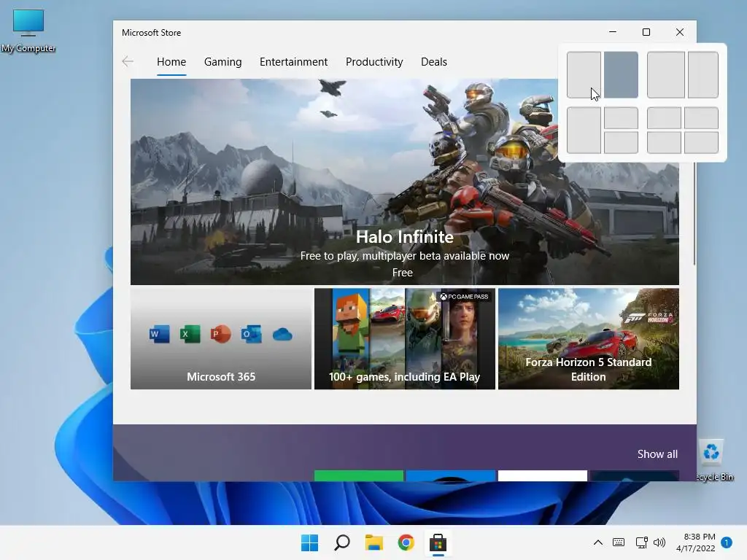Screen dimensions: 747x560
Task: Click the Excel icon in Microsoft 365 tile
Action: [190, 334]
